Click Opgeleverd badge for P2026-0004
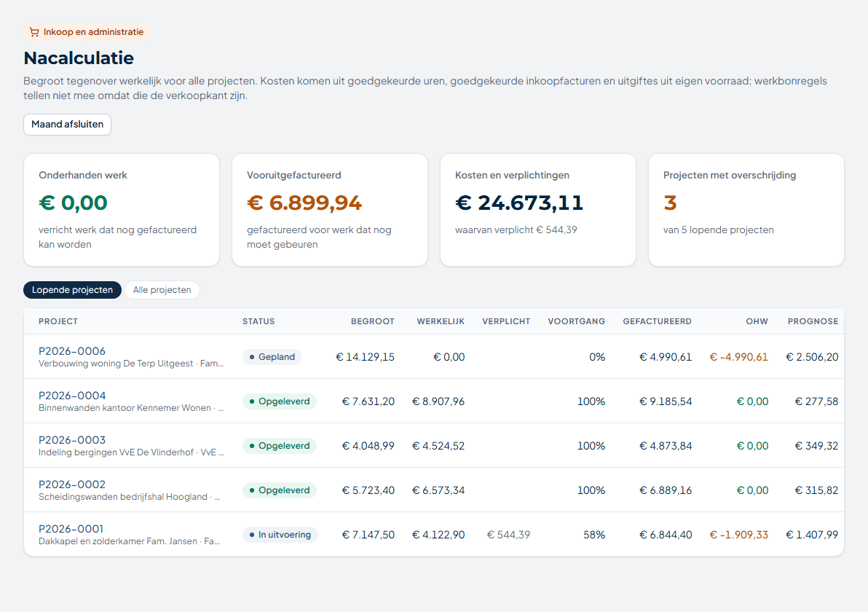 tap(280, 401)
